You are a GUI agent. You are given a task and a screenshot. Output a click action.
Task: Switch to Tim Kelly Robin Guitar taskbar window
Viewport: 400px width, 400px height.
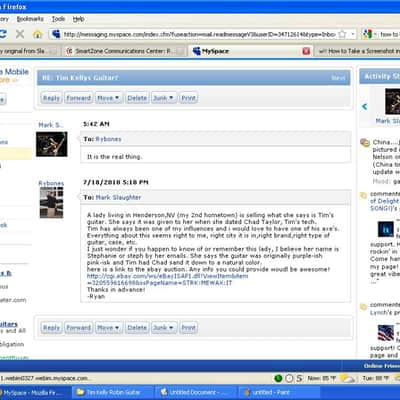pos(113,392)
